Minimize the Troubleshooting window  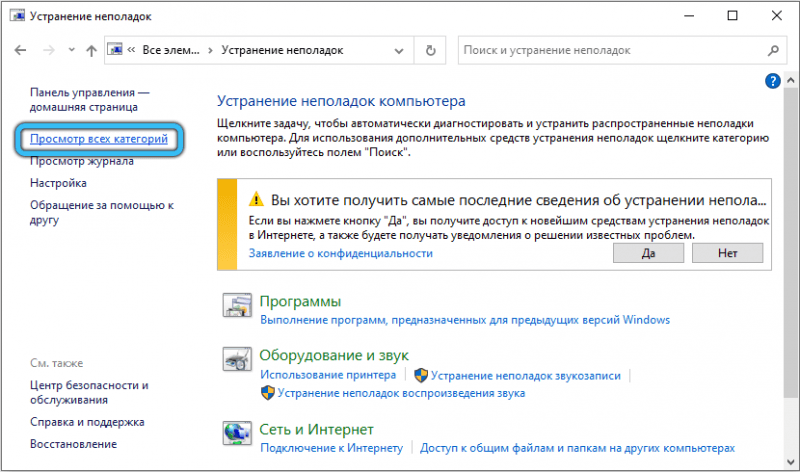pyautogui.click(x=689, y=16)
